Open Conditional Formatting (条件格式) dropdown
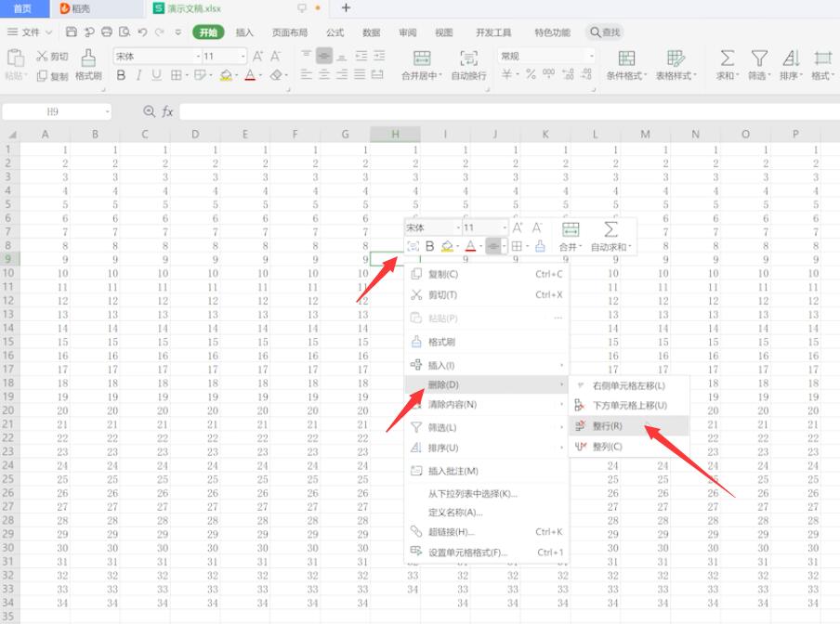This screenshot has height=624, width=840. [x=627, y=65]
